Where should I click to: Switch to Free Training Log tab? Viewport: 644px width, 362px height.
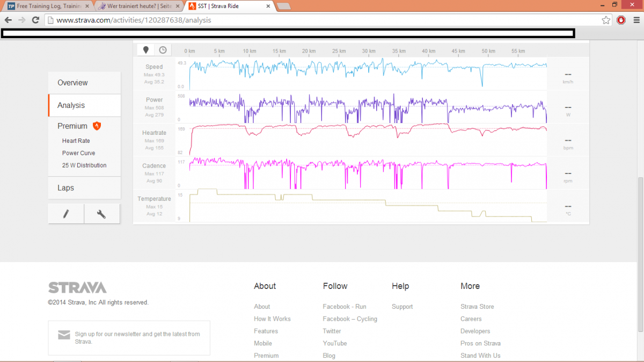click(x=47, y=6)
